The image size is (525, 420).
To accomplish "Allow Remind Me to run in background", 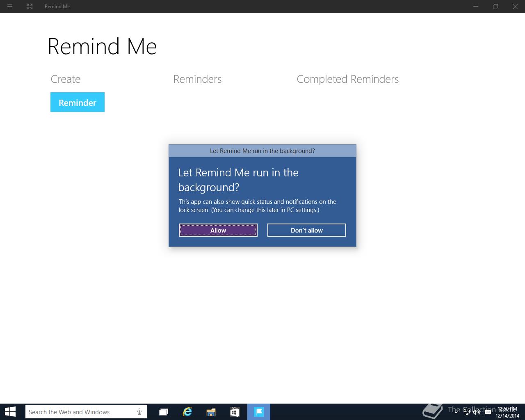I will pyautogui.click(x=218, y=230).
